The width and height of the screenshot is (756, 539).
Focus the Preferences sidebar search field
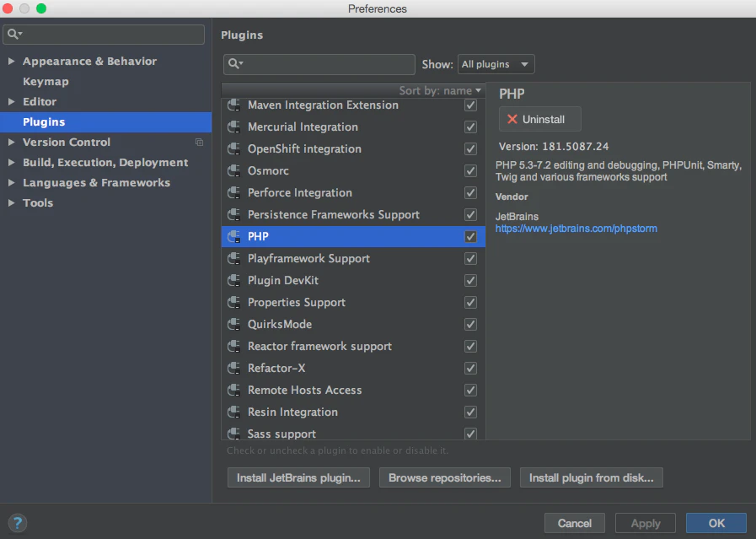pos(104,35)
